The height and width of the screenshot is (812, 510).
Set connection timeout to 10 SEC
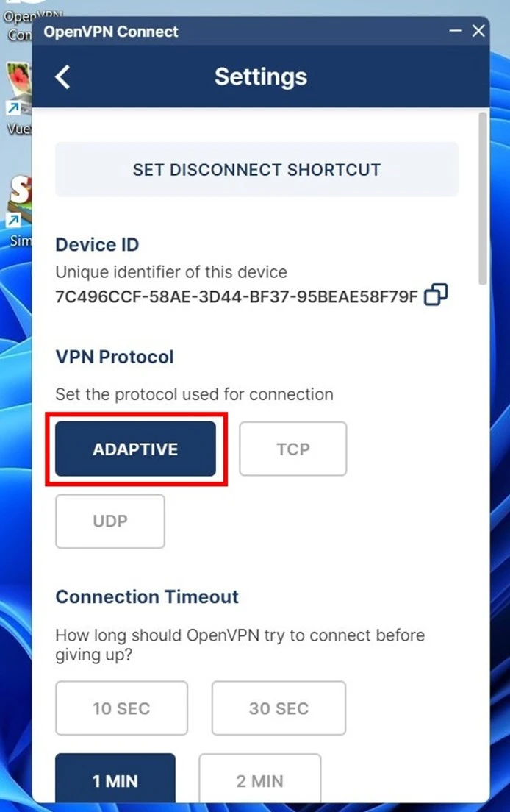(121, 708)
